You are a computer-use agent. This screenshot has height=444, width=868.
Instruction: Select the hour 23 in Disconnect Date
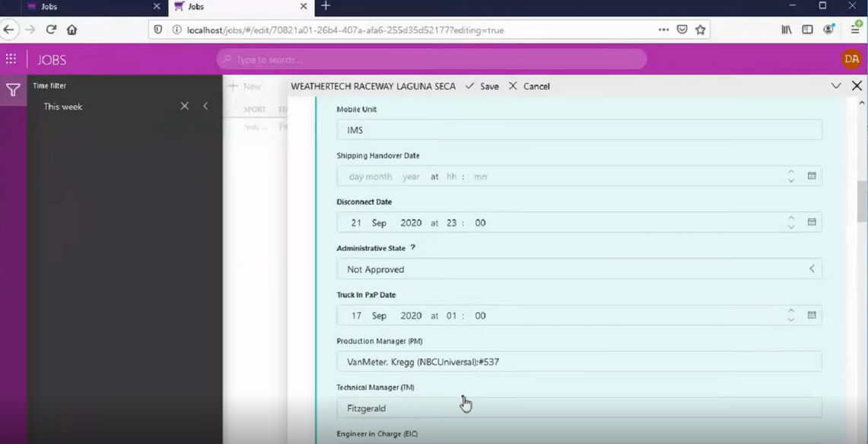(x=452, y=223)
